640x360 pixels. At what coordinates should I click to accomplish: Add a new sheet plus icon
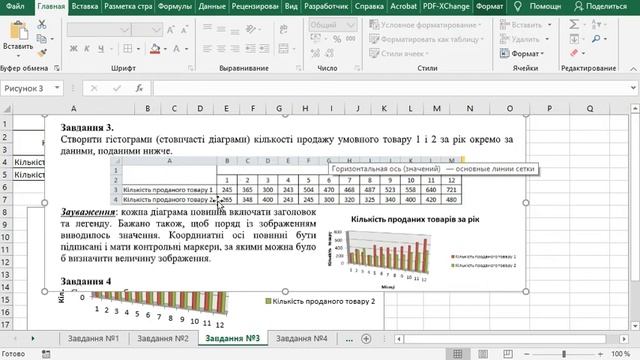(366, 339)
